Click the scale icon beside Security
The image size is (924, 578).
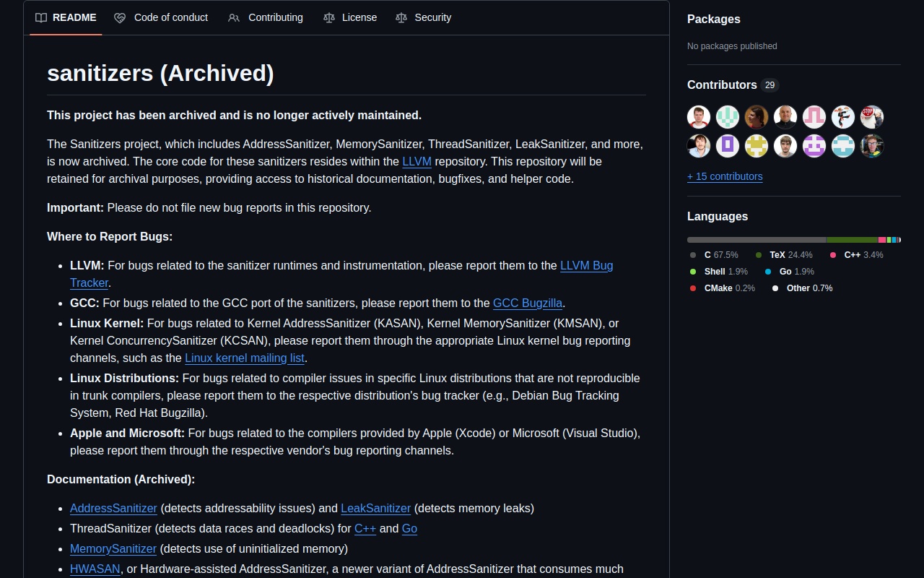click(x=401, y=17)
